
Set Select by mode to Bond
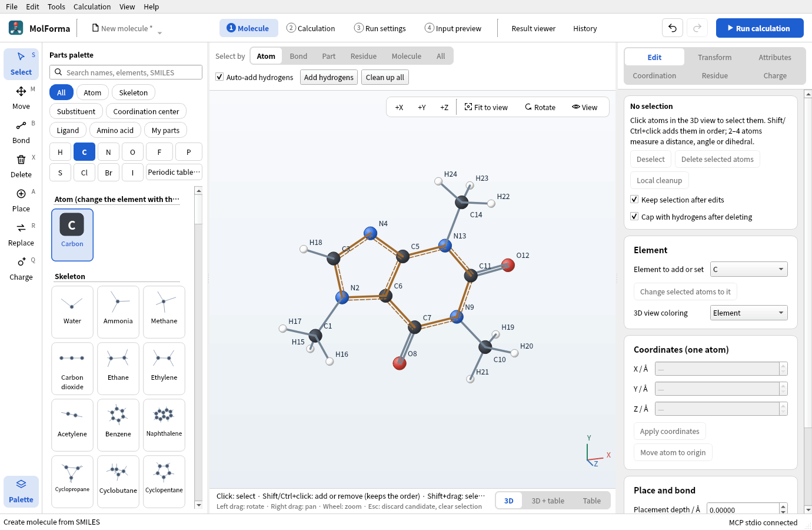[298, 56]
